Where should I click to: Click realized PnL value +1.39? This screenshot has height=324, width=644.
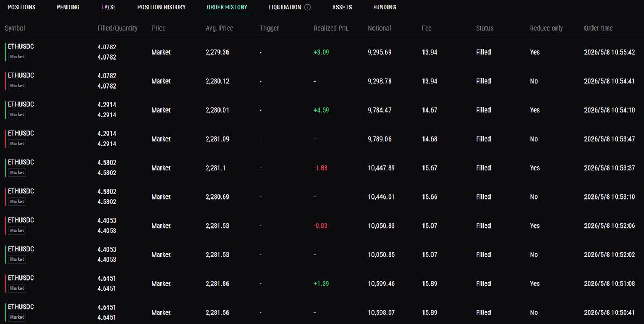tap(321, 284)
